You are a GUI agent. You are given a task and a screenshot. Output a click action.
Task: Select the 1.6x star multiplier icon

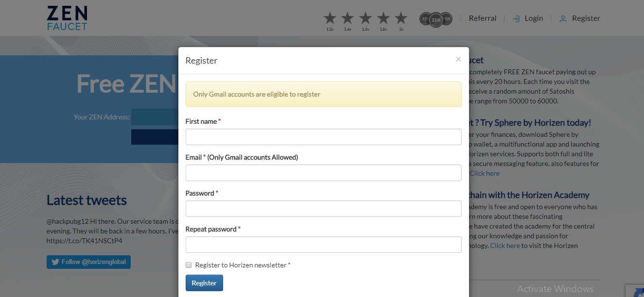tap(366, 19)
